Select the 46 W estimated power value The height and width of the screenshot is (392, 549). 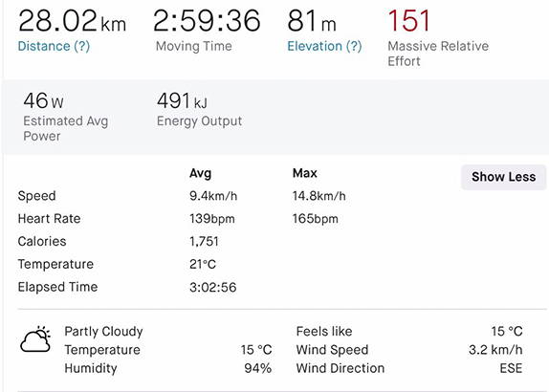43,100
